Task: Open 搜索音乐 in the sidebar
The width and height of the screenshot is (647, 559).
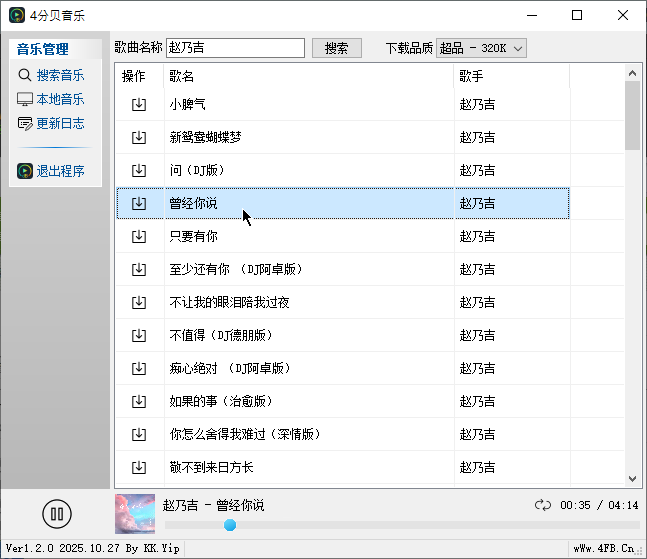Action: click(x=60, y=75)
